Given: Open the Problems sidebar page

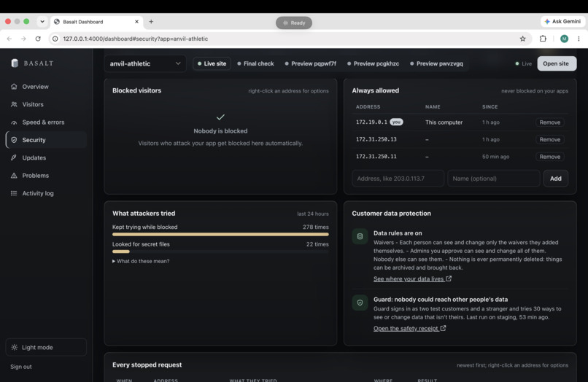Looking at the screenshot, I should point(46,176).
